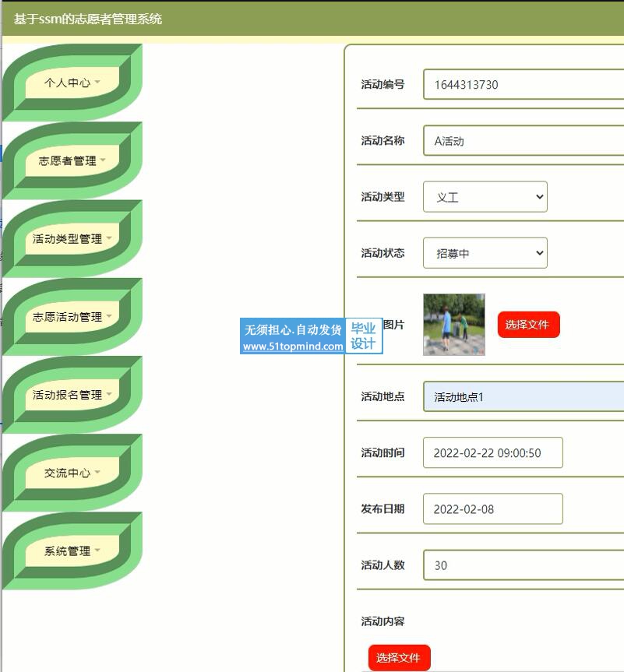
Task: Click the 发布日期 label
Action: coord(383,508)
